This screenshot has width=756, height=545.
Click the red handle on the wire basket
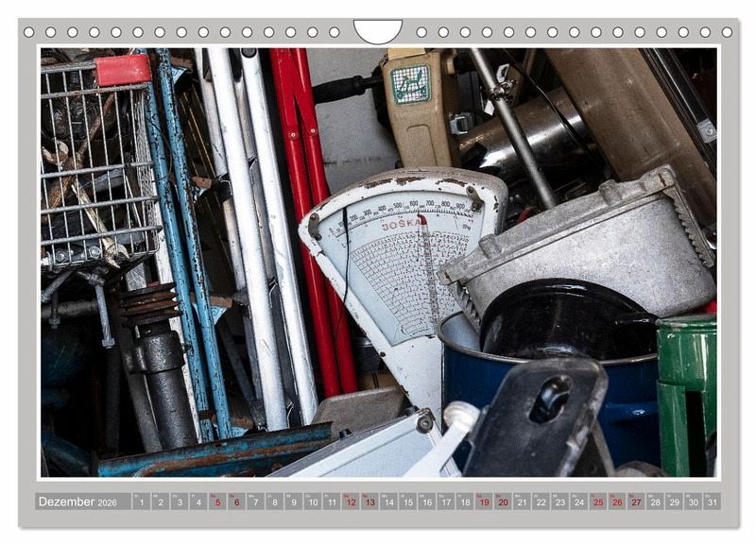(123, 70)
